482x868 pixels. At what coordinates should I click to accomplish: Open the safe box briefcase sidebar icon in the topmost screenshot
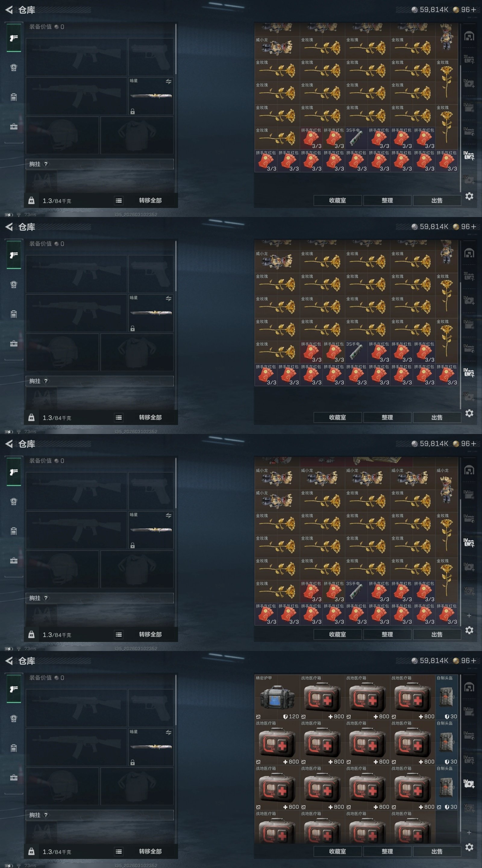pyautogui.click(x=14, y=127)
